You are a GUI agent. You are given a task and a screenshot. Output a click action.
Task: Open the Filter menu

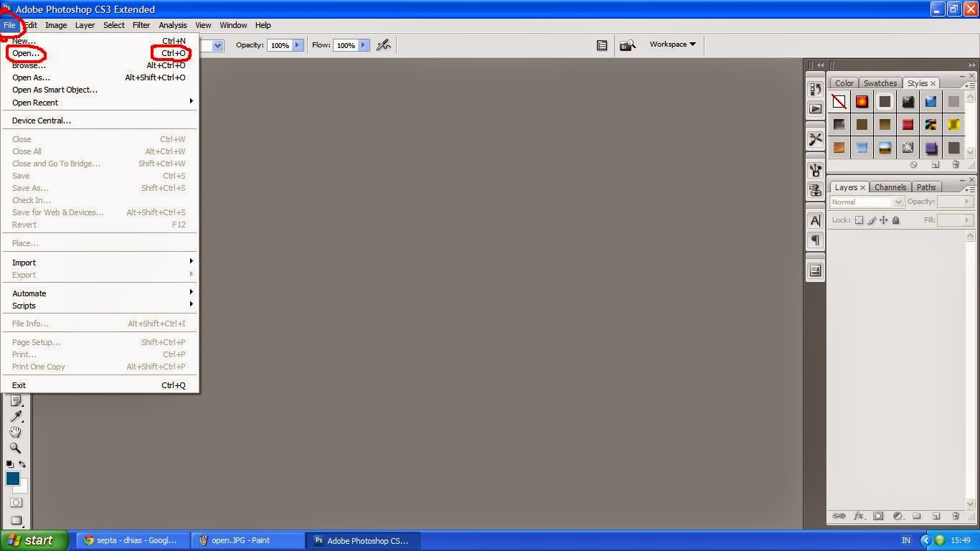point(141,25)
